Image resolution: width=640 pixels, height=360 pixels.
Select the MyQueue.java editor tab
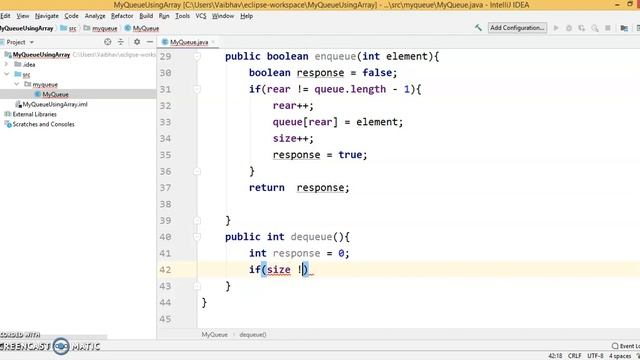pos(188,42)
